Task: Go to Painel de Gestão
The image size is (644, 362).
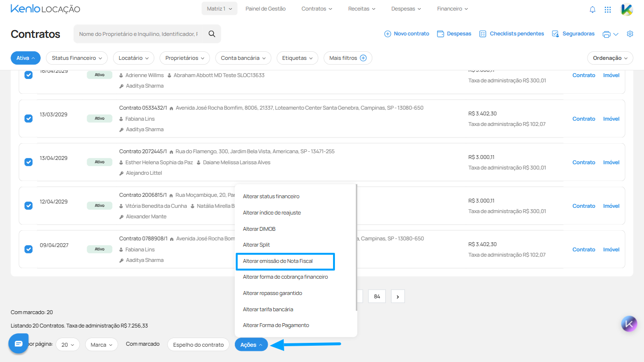Action: (265, 9)
